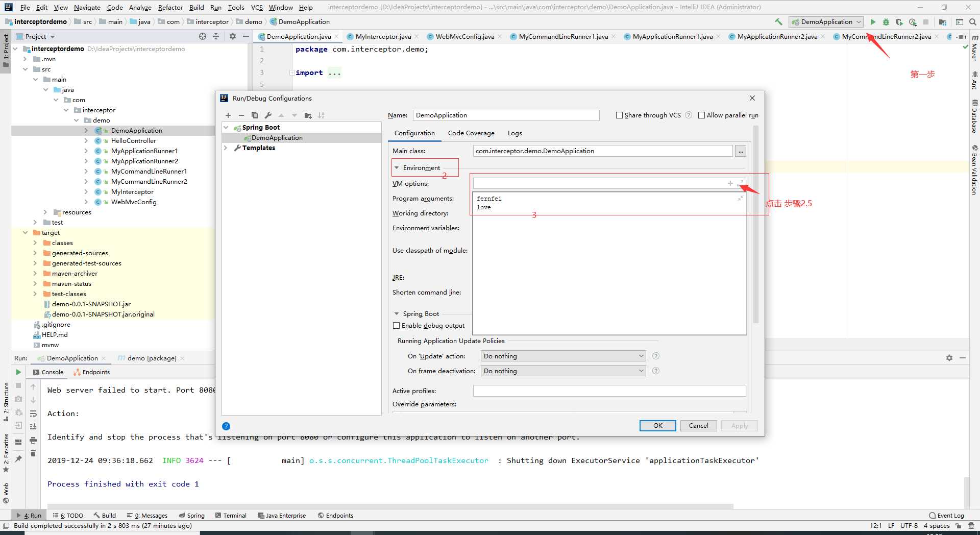Open the Refactor menu
The width and height of the screenshot is (980, 535).
[x=170, y=7]
